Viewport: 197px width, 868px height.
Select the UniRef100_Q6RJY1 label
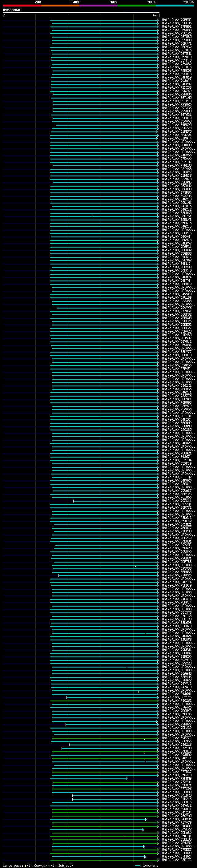[177, 43]
